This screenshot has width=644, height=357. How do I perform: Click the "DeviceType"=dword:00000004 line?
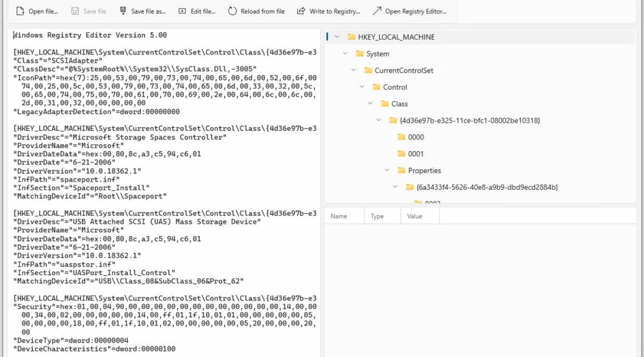[x=71, y=340]
